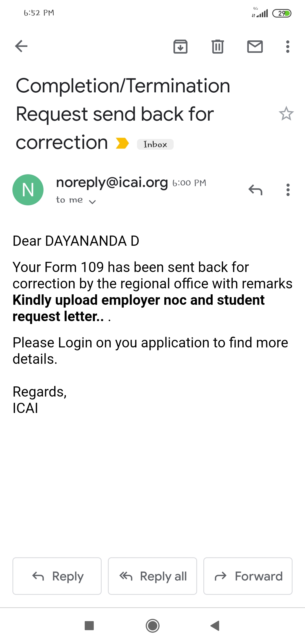305x644 pixels.
Task: Tap the green N sender avatar
Action: point(28,190)
